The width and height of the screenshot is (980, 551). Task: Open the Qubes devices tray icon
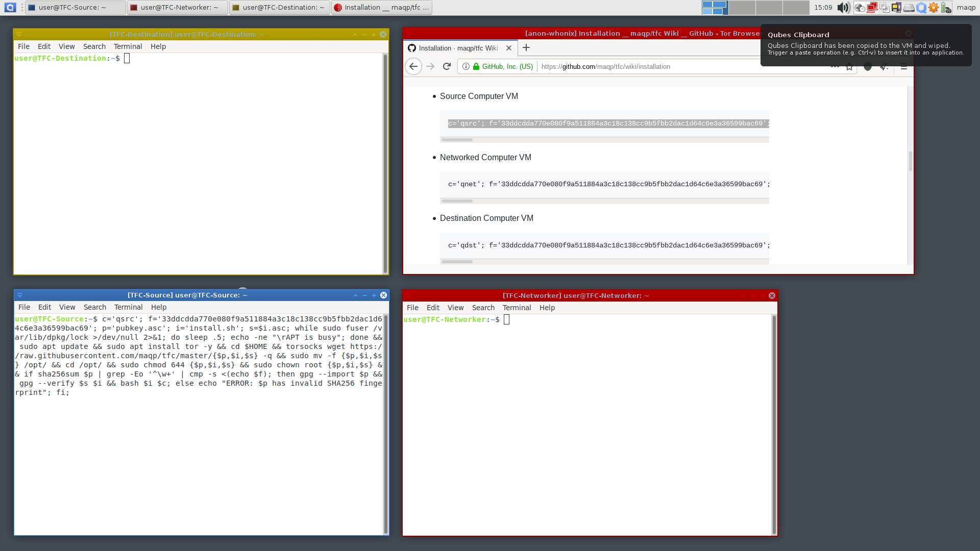[896, 8]
